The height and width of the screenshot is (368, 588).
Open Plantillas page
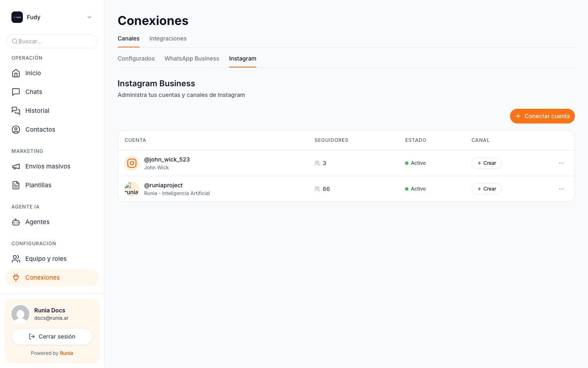coord(52,185)
